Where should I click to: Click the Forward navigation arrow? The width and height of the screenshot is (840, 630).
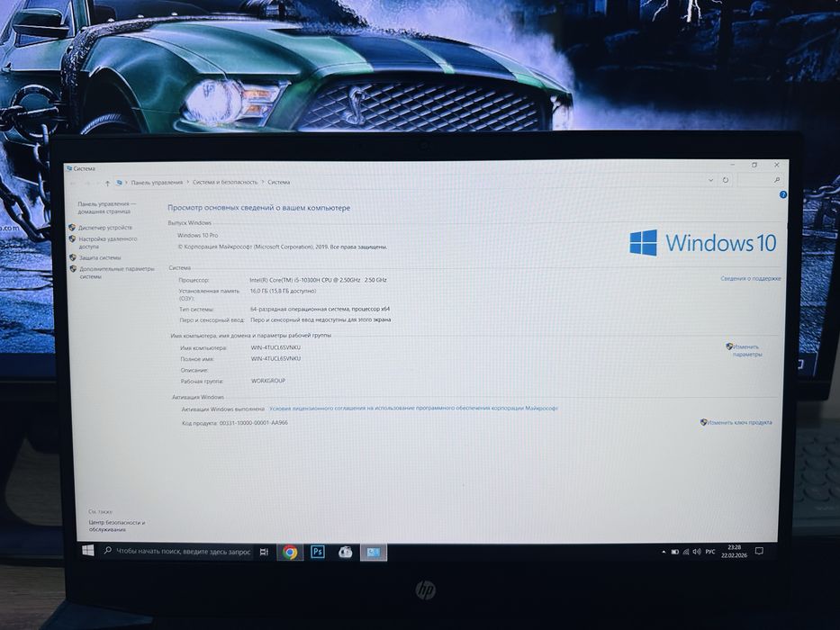[88, 183]
